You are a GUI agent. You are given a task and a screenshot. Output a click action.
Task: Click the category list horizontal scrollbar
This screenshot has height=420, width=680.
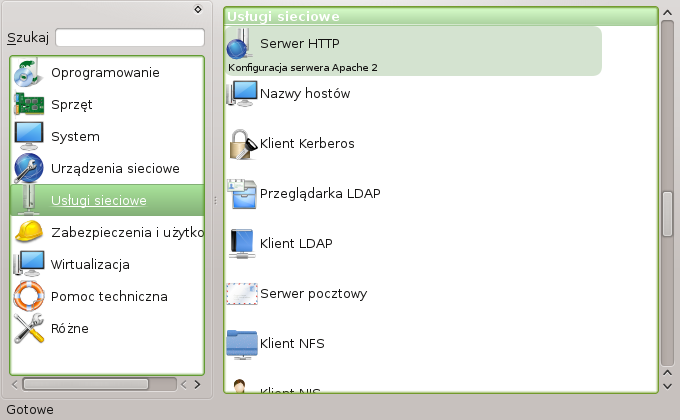(85, 383)
